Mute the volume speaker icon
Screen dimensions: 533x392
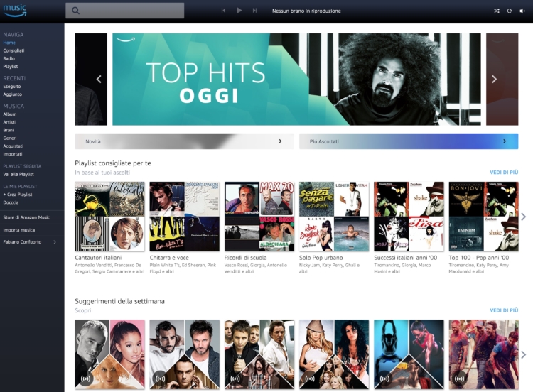click(x=522, y=11)
